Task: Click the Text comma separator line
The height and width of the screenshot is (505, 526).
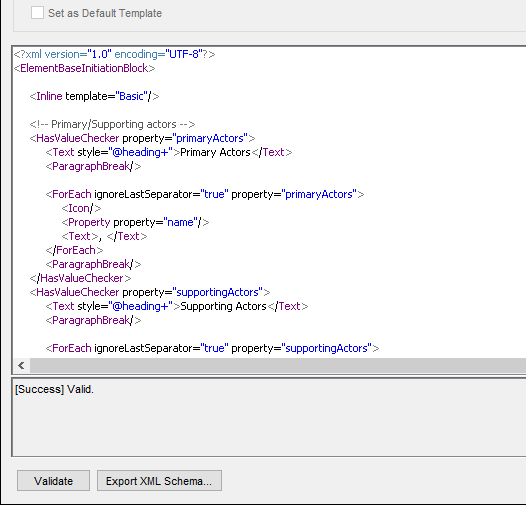Action: pos(104,236)
